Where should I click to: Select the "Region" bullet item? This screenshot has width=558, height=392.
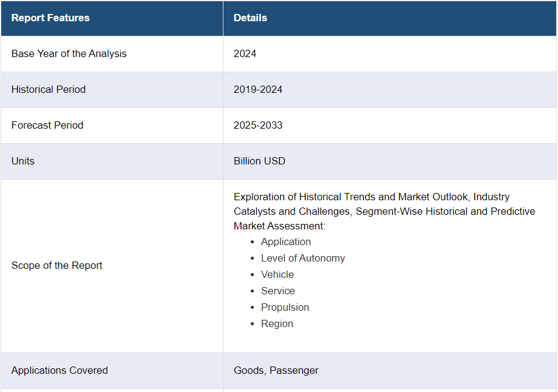277,324
